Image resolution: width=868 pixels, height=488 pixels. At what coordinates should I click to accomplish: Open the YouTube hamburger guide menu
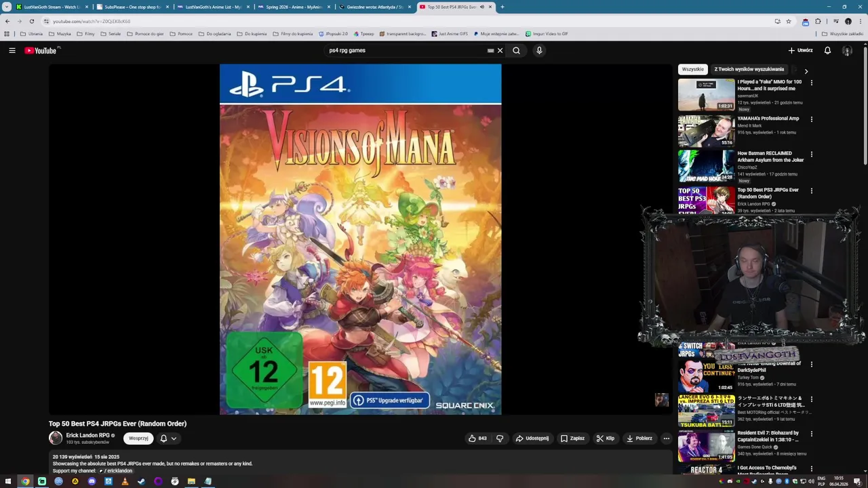(x=12, y=50)
